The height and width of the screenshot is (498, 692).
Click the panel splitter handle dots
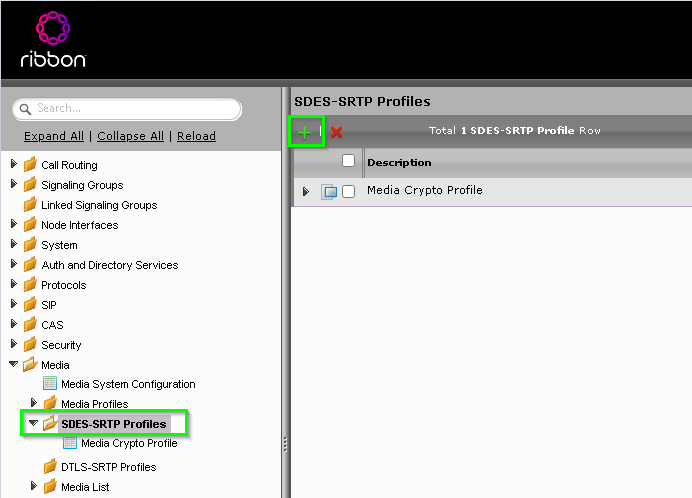coord(286,445)
